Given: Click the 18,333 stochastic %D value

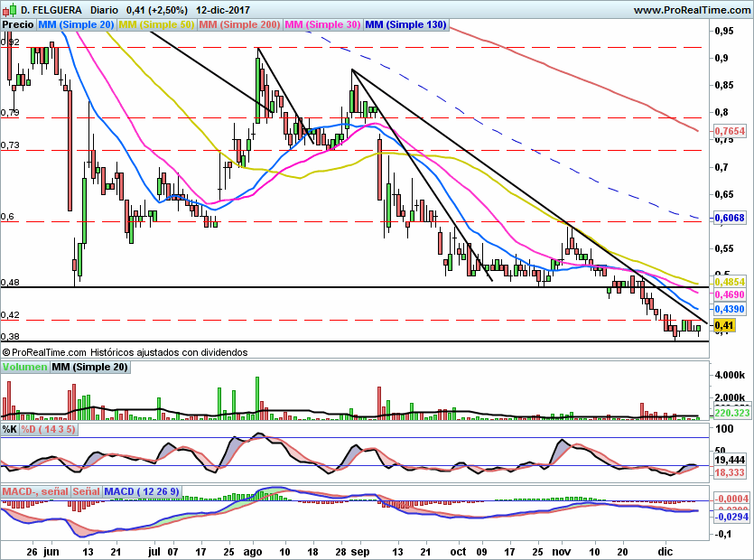Looking at the screenshot, I should click(x=730, y=473).
